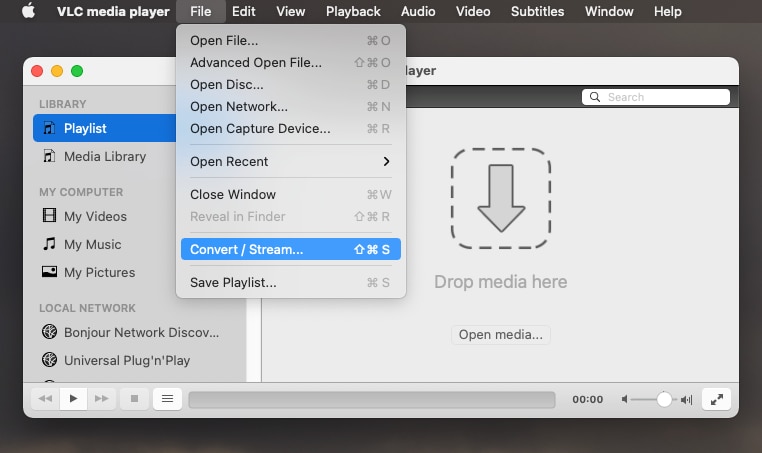Click the volume slider track

click(x=654, y=399)
